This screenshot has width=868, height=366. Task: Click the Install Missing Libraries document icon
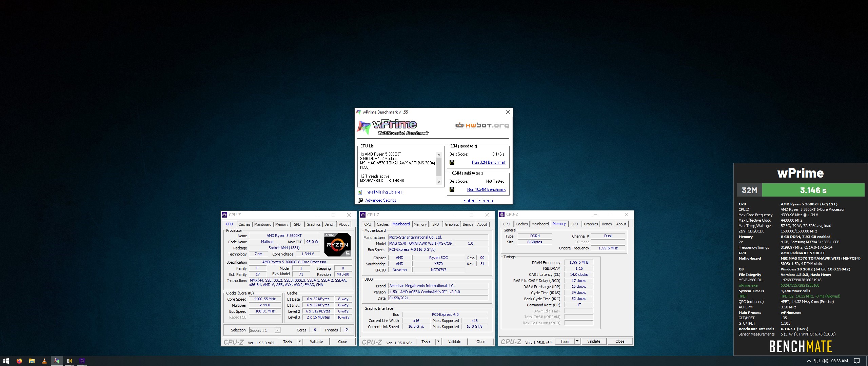point(360,192)
